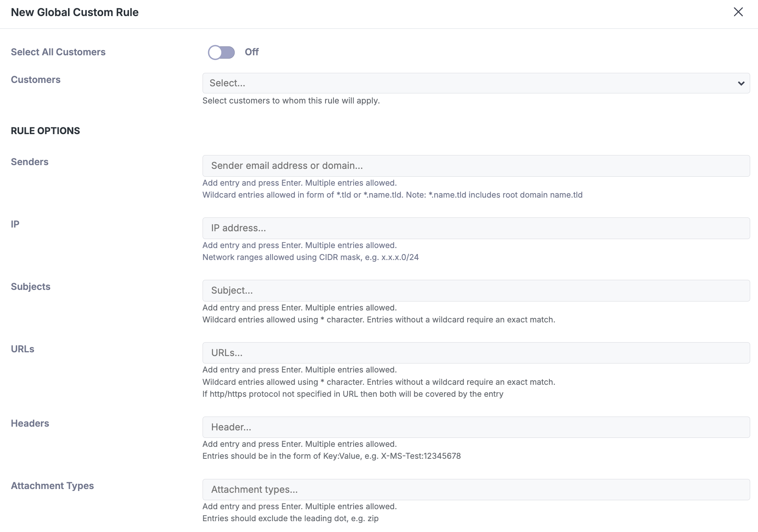
Task: Click the URLs field label
Action: click(x=22, y=349)
